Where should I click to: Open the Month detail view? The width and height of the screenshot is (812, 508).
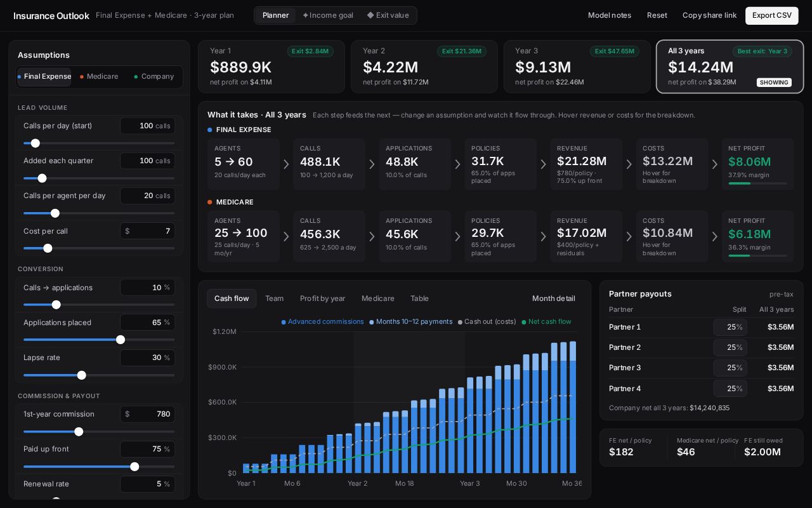(x=554, y=298)
